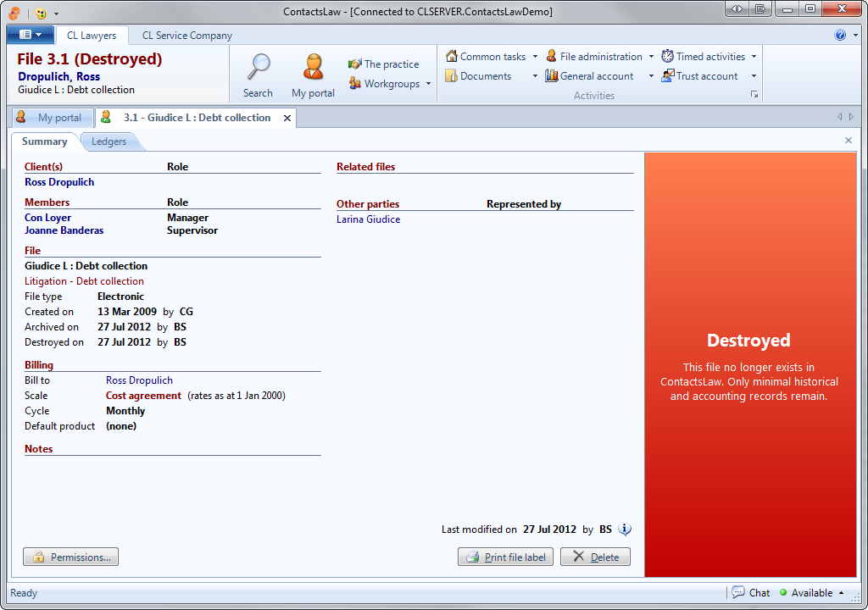Go to previous tab arrow
The image size is (868, 610).
[x=840, y=117]
